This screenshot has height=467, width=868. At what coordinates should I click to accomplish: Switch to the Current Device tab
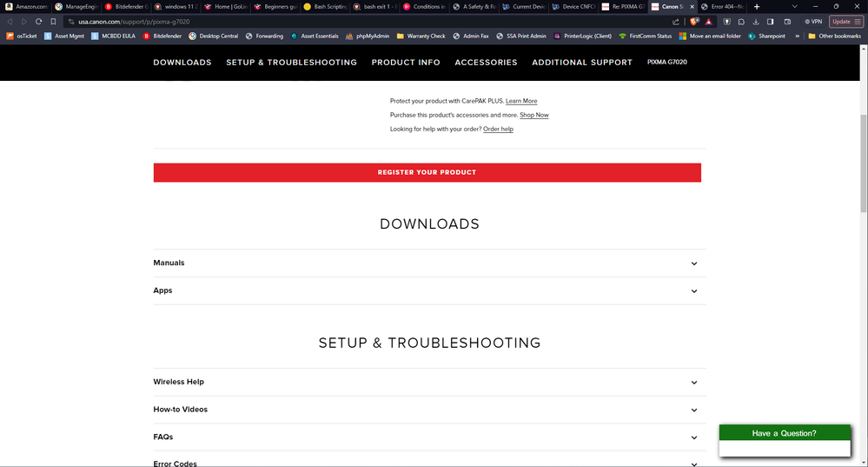click(x=524, y=7)
